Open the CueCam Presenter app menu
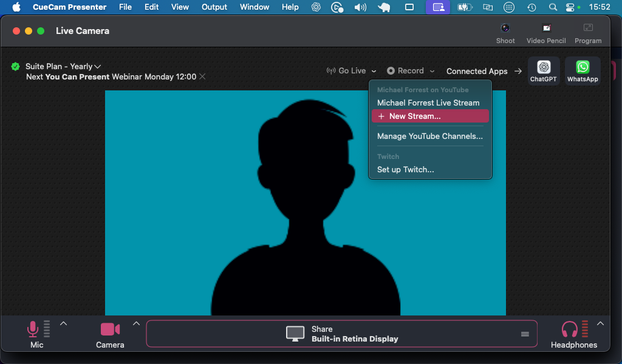Screen dimensions: 622x364 tap(69, 7)
